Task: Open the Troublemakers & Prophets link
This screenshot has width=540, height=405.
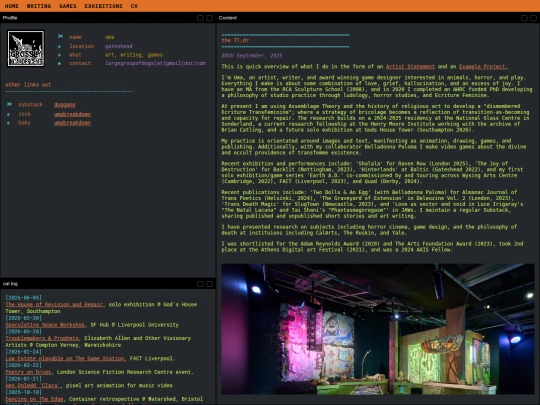Action: point(42,338)
